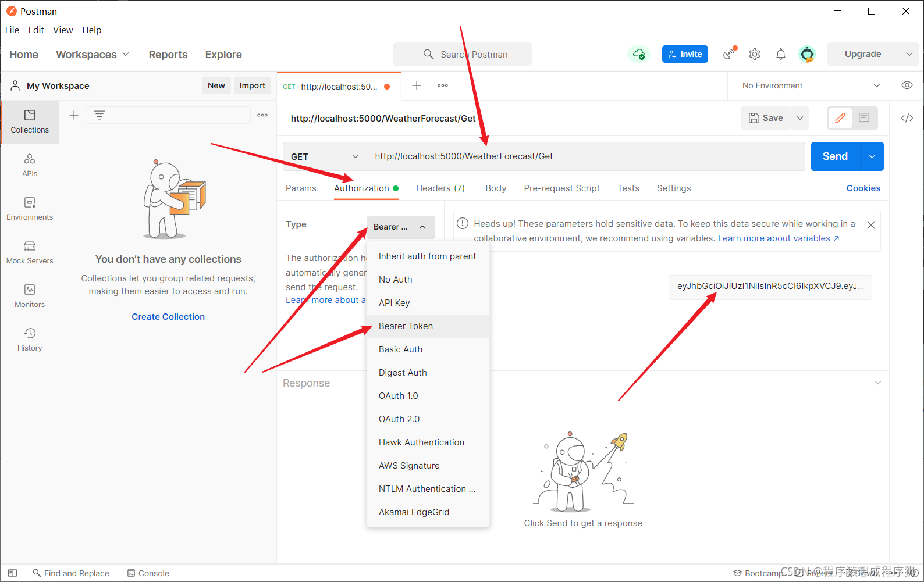Toggle sidebar icon in the status bar
This screenshot has width=924, height=582.
pyautogui.click(x=13, y=573)
